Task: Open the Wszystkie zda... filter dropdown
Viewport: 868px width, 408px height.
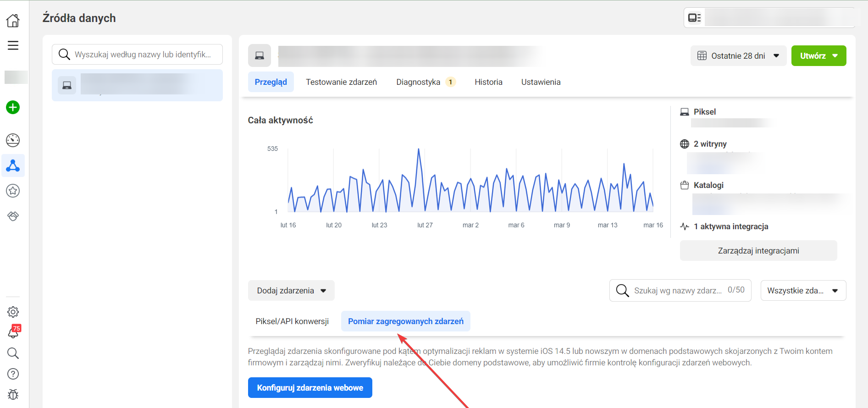Action: pos(803,291)
